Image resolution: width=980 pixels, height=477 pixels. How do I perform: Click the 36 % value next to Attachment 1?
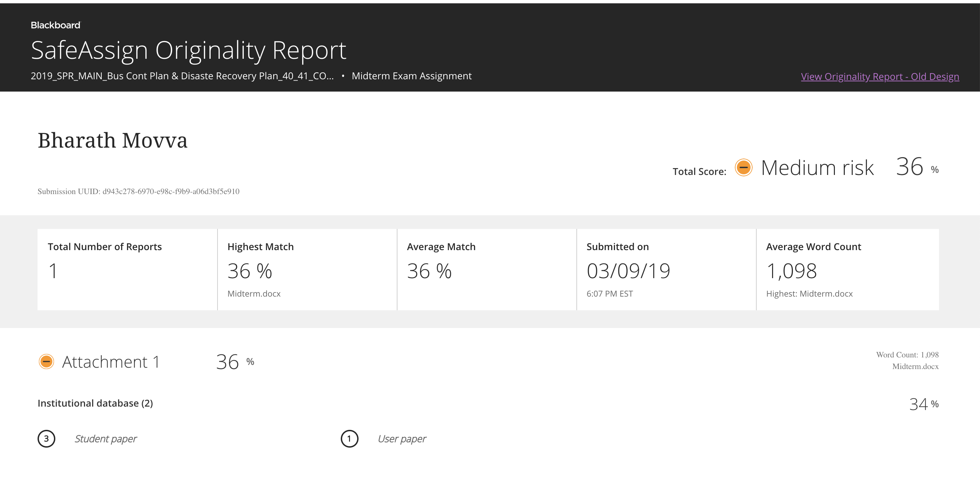point(235,362)
